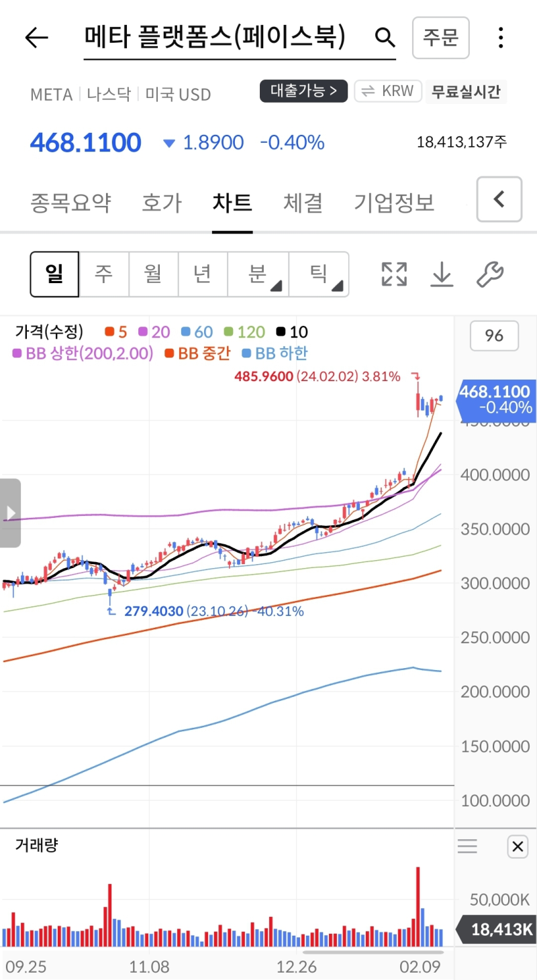Open the 대출가능 loan availability link
The height and width of the screenshot is (980, 537).
tap(303, 91)
